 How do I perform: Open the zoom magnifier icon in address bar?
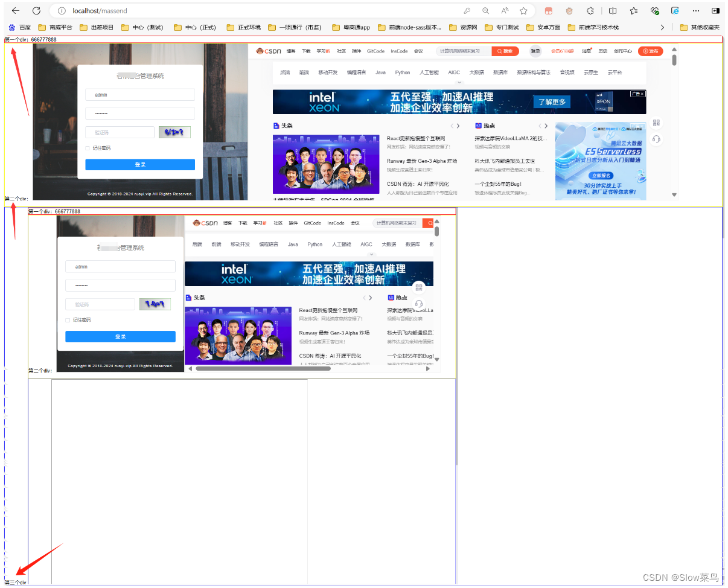pos(485,11)
